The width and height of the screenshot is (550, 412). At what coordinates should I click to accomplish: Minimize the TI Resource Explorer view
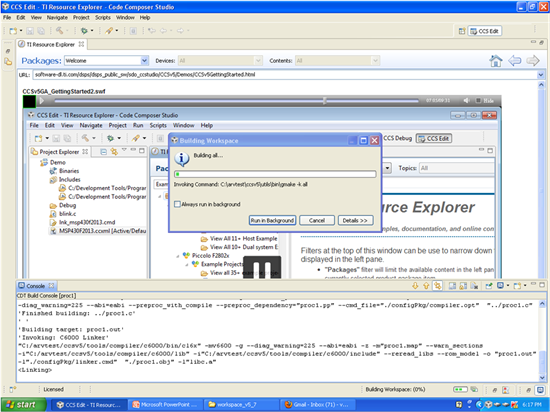pyautogui.click(x=533, y=42)
